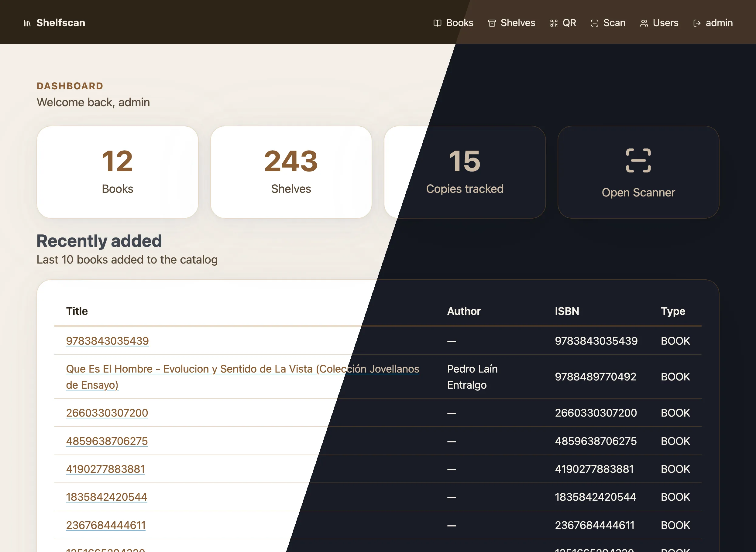Click BOOK type in 9788489770492 row

pos(675,377)
